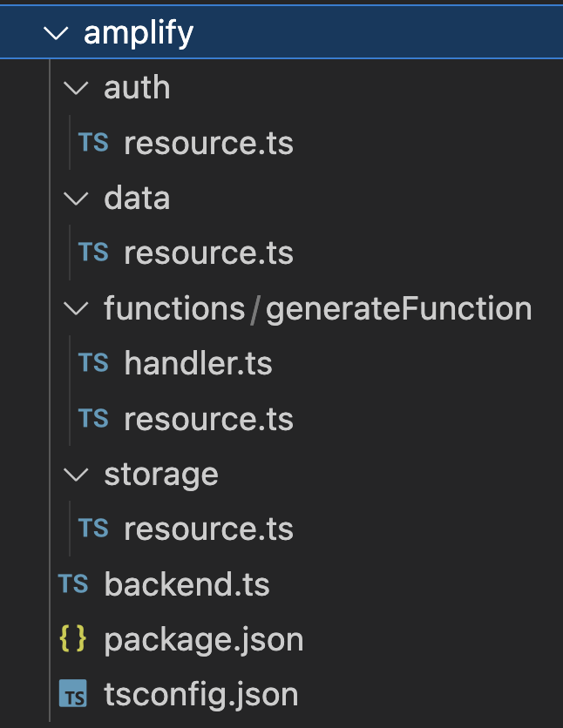This screenshot has height=728, width=563.
Task: Click the TS icon next to backend.ts
Action: pos(73,584)
